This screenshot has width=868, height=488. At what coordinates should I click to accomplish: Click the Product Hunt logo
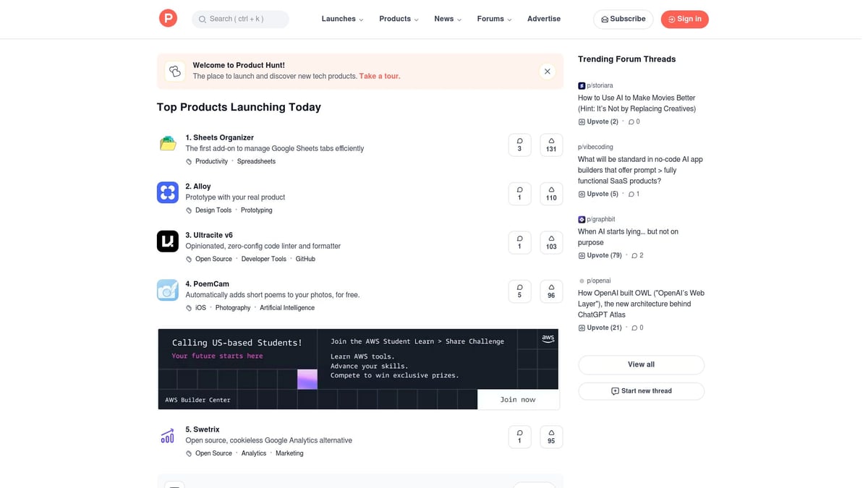click(x=168, y=19)
